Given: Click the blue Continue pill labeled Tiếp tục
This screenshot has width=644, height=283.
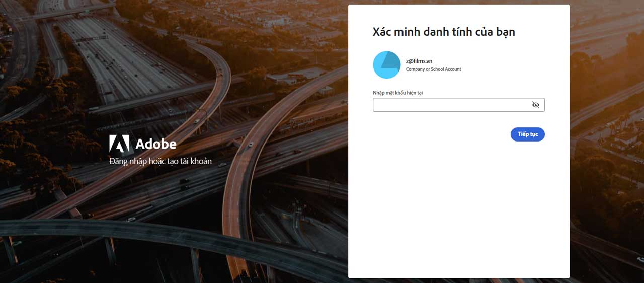Looking at the screenshot, I should [527, 134].
